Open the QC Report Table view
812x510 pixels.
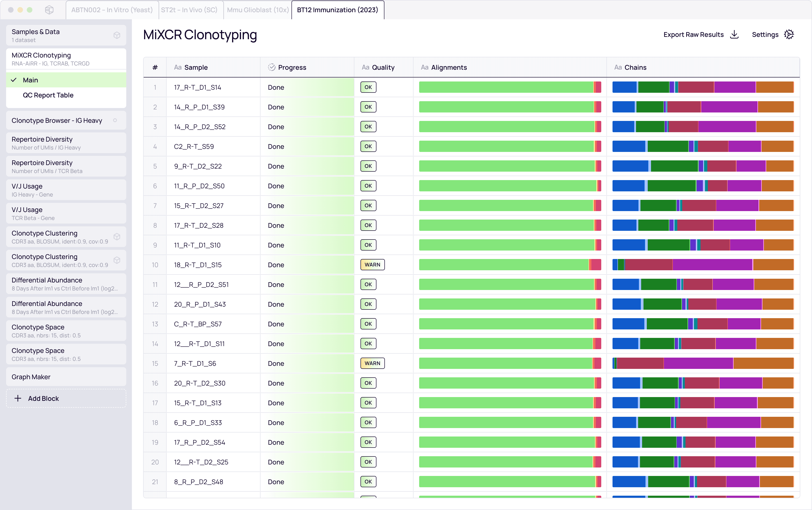(x=48, y=95)
